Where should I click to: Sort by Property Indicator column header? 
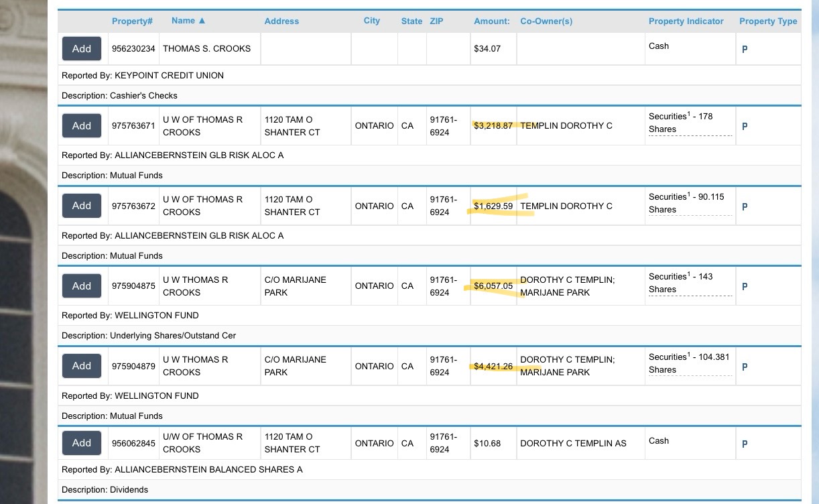coord(686,21)
